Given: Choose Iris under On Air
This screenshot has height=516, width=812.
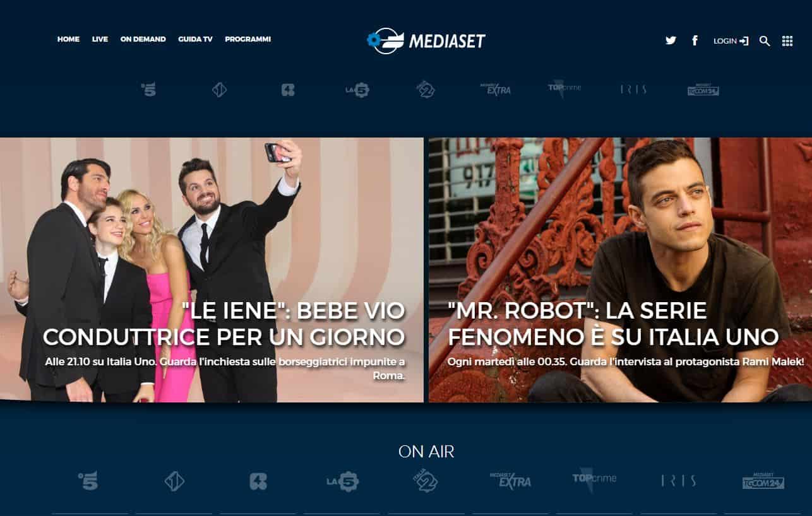Looking at the screenshot, I should click(x=679, y=481).
